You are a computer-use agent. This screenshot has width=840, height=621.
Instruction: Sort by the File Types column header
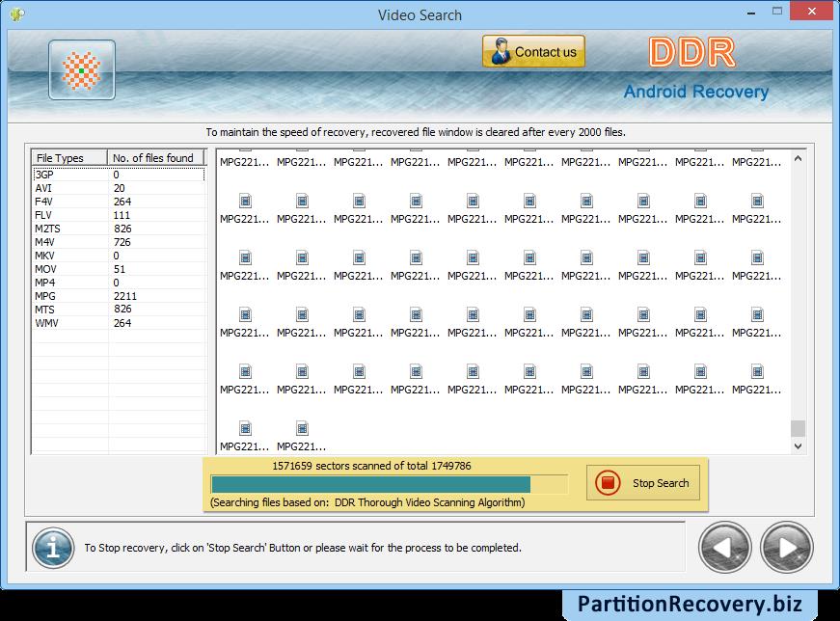(69, 157)
